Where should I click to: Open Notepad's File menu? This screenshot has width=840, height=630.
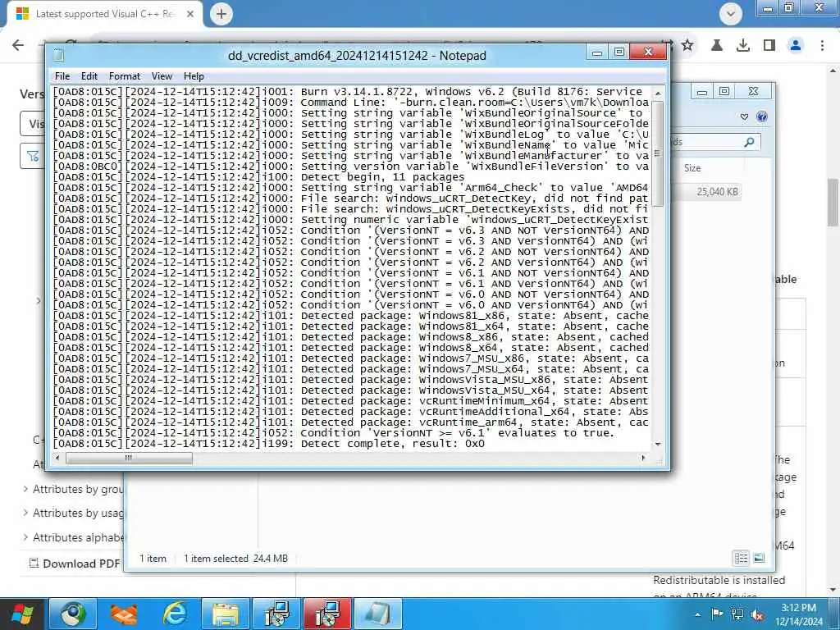click(x=62, y=76)
